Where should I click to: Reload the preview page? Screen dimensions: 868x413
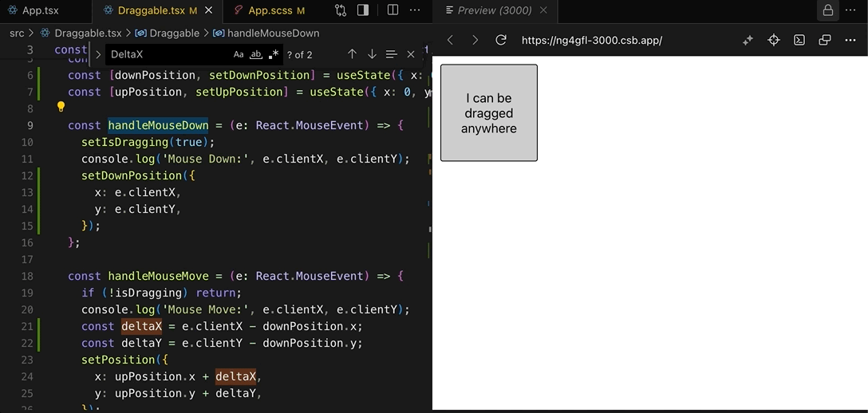(501, 40)
